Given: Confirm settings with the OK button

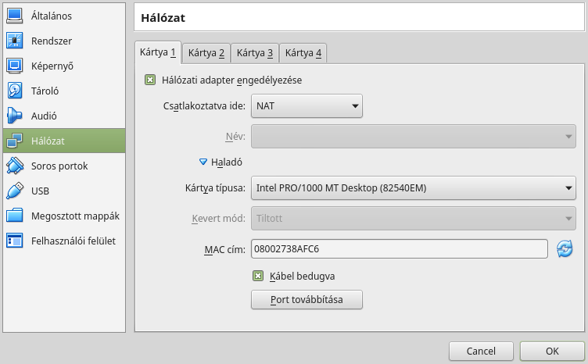Looking at the screenshot, I should pyautogui.click(x=552, y=351).
